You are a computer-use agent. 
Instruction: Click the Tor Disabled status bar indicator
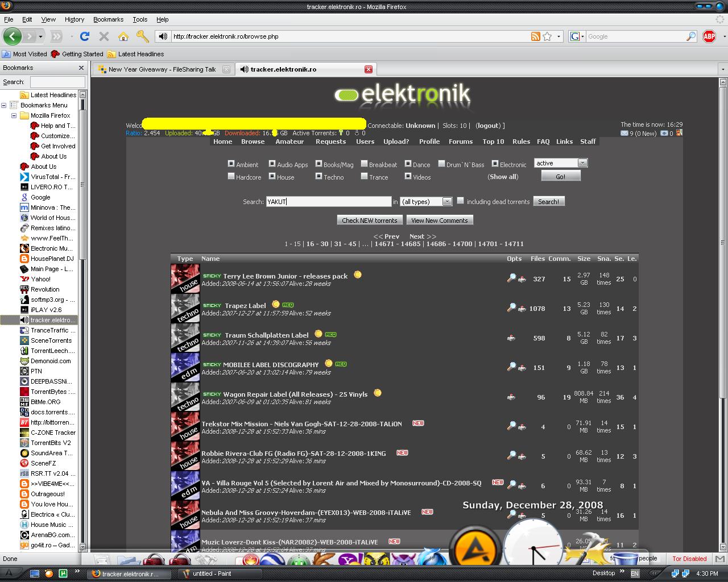(x=689, y=559)
